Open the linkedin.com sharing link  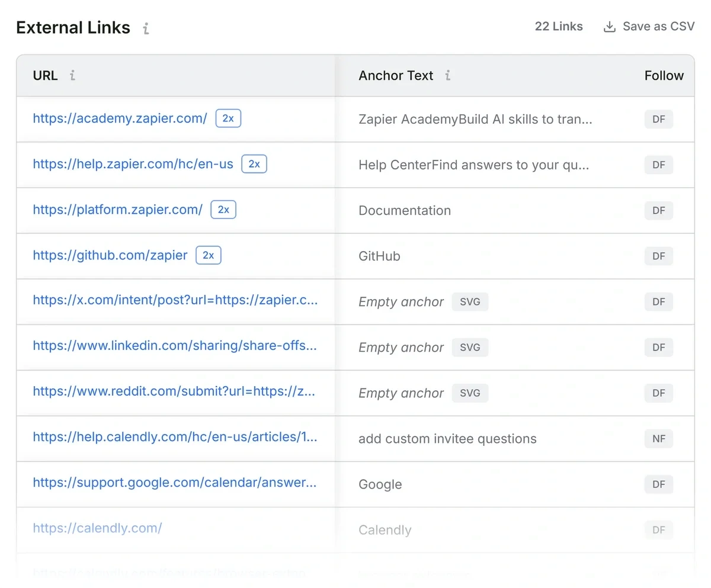pos(175,345)
